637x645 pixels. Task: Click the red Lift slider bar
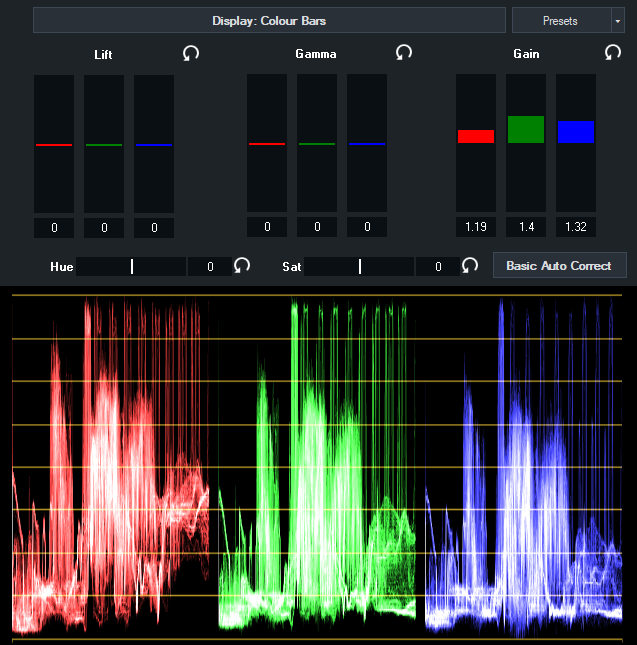click(54, 145)
